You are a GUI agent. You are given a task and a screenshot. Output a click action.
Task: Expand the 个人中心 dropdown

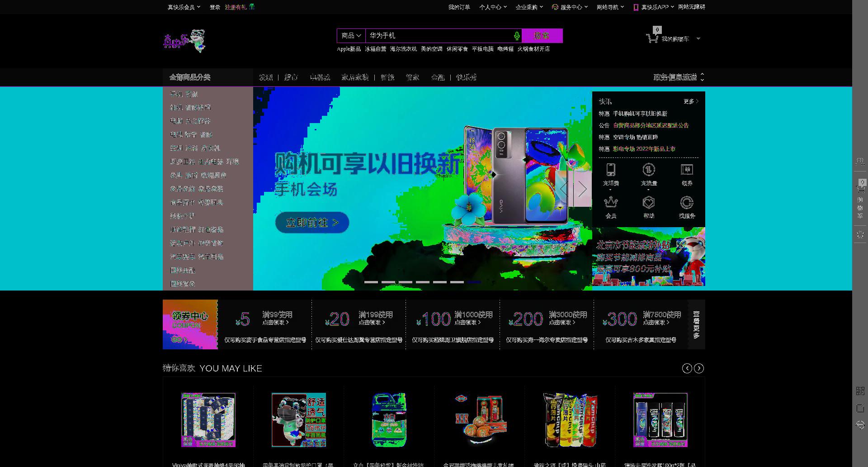493,7
